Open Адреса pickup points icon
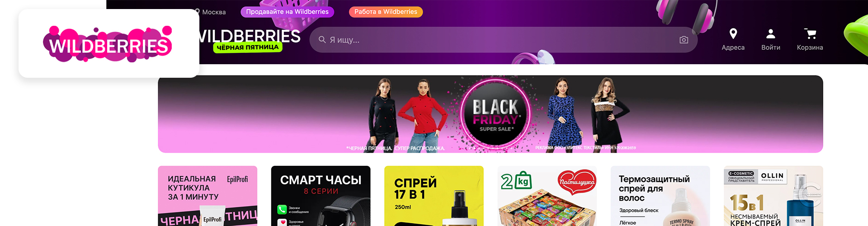The height and width of the screenshot is (226, 868). [x=733, y=34]
